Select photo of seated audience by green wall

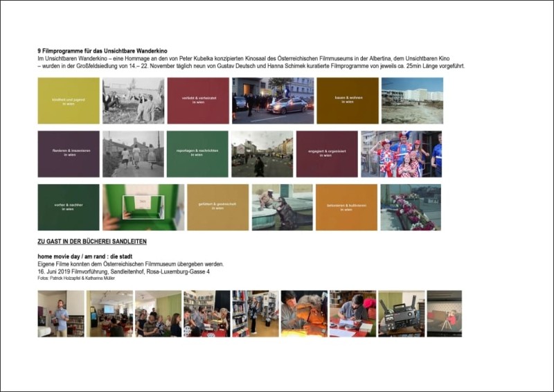coord(159,314)
